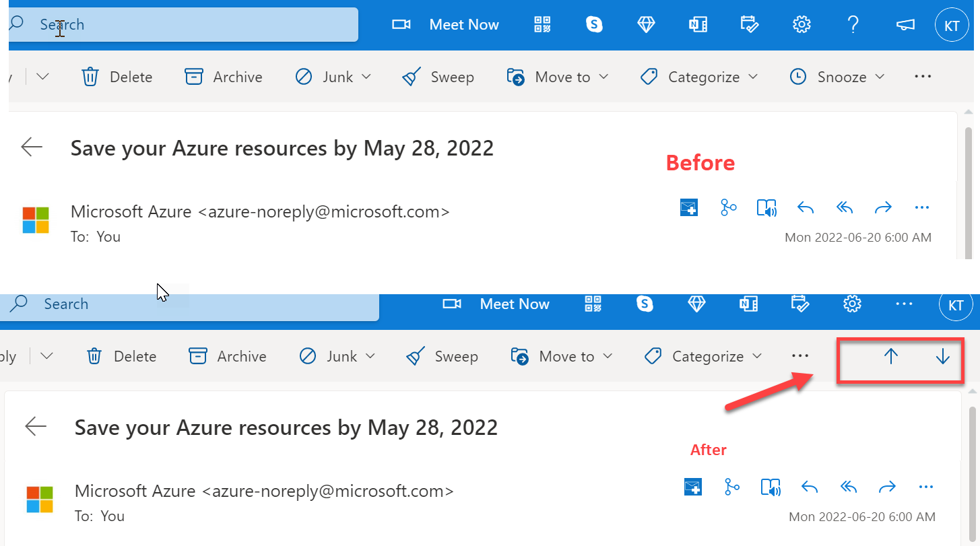Open Outlook Settings
This screenshot has height=546, width=980.
click(802, 24)
